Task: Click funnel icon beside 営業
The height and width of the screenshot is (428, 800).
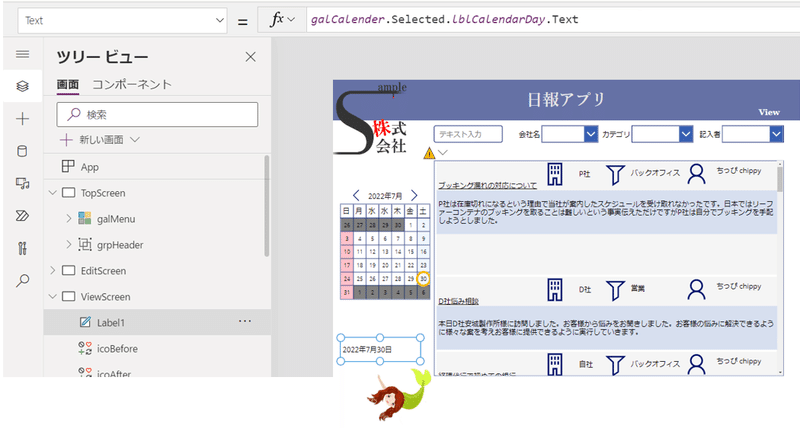Action: point(615,290)
